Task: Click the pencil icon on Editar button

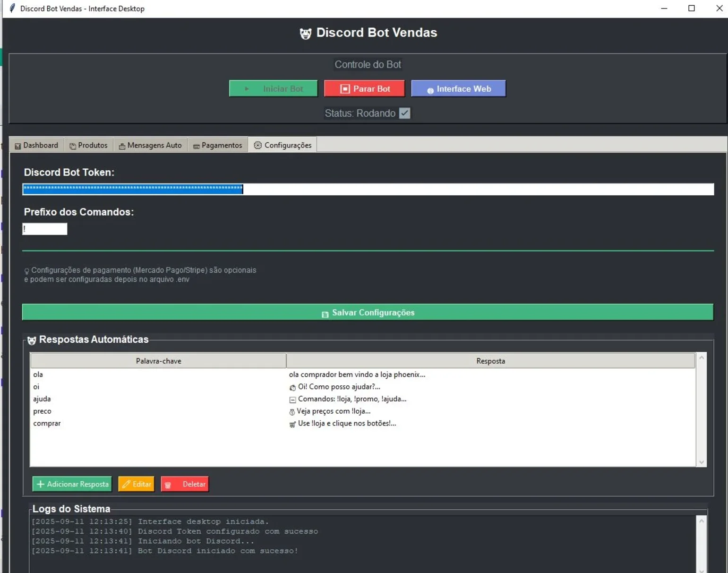Action: pos(126,484)
